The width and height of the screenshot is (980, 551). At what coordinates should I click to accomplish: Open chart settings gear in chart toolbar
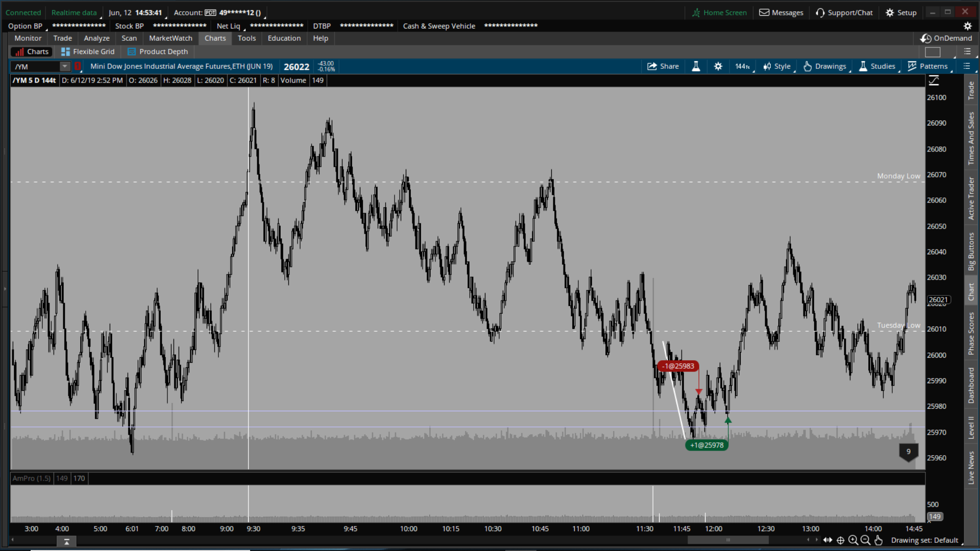click(x=718, y=66)
